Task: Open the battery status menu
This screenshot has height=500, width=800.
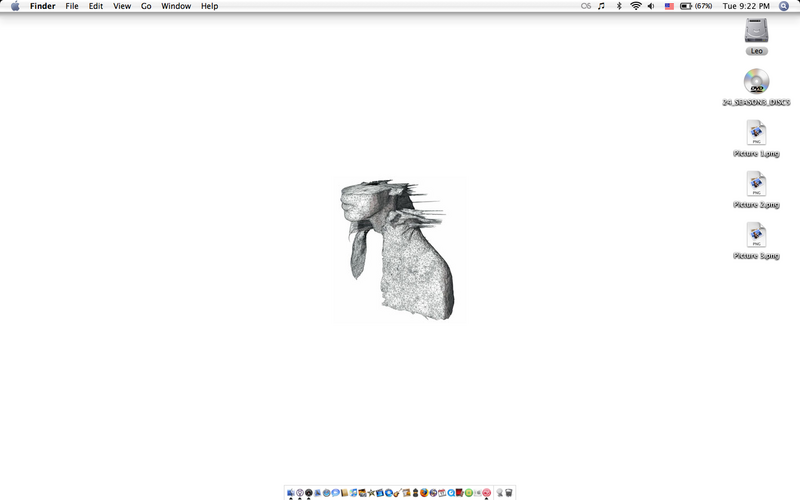Action: pyautogui.click(x=696, y=6)
